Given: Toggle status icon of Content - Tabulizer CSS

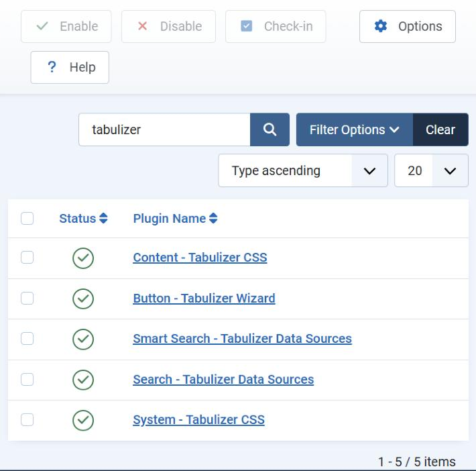Looking at the screenshot, I should (83, 258).
